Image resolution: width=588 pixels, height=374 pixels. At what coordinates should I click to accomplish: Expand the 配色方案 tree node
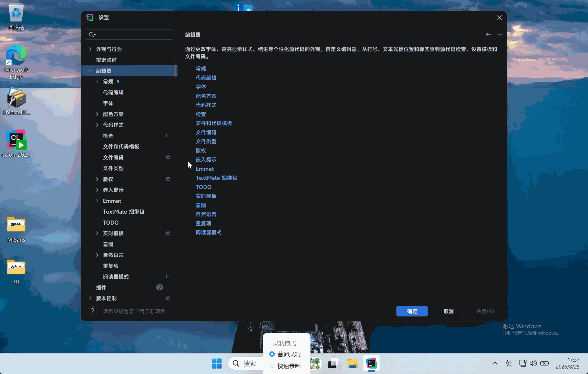click(x=97, y=114)
